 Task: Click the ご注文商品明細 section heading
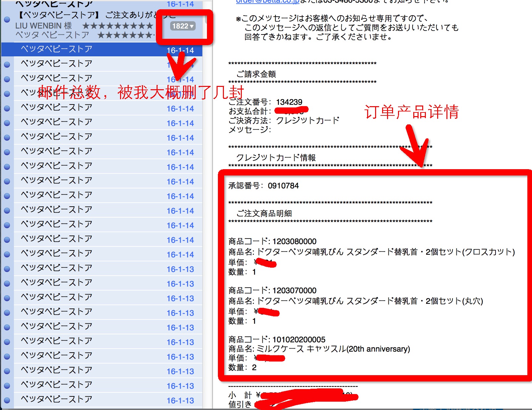264,213
